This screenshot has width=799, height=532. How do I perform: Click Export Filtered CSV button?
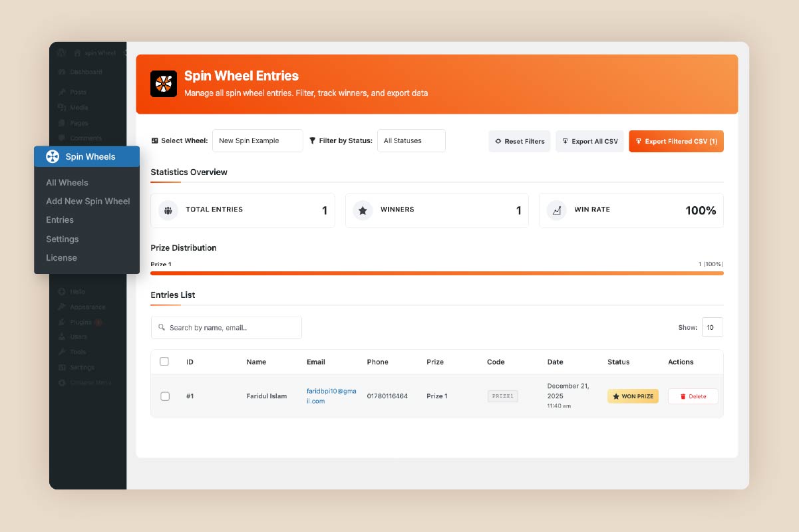pyautogui.click(x=676, y=141)
